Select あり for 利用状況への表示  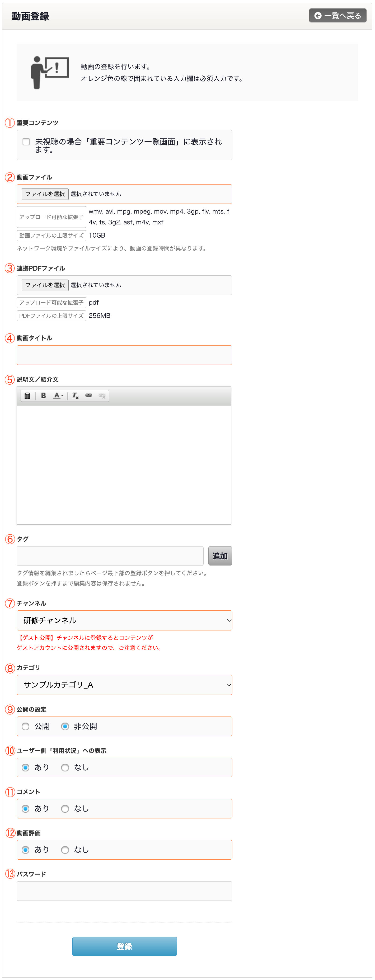tap(26, 767)
